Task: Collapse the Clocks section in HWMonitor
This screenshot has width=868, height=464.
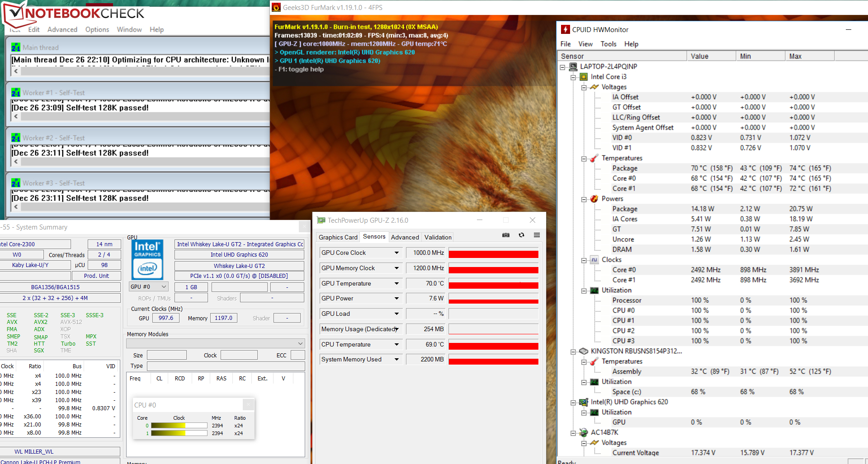Action: (x=584, y=260)
